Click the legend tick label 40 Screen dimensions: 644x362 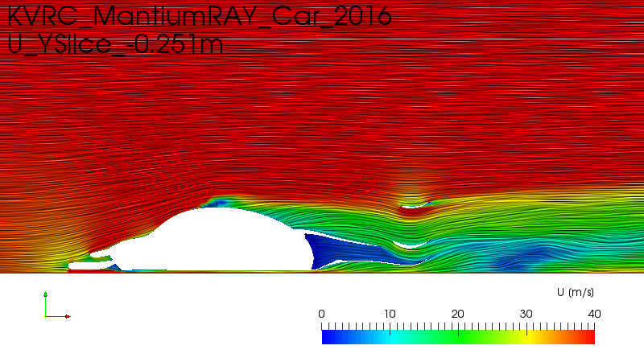click(594, 314)
